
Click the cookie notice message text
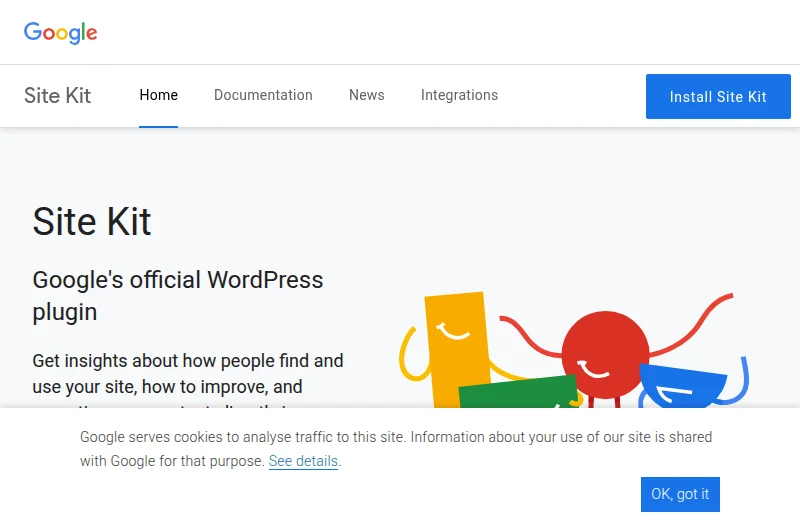396,449
